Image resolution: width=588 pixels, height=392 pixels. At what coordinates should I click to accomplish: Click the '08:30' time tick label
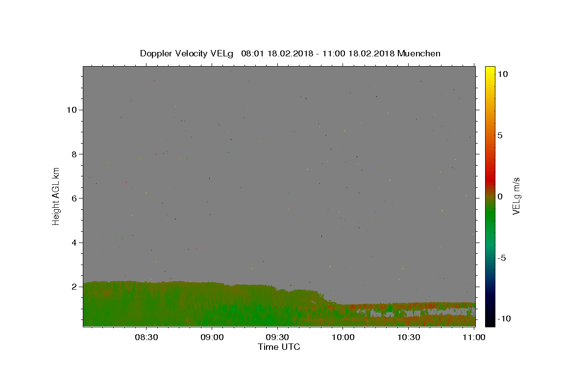[x=147, y=337]
